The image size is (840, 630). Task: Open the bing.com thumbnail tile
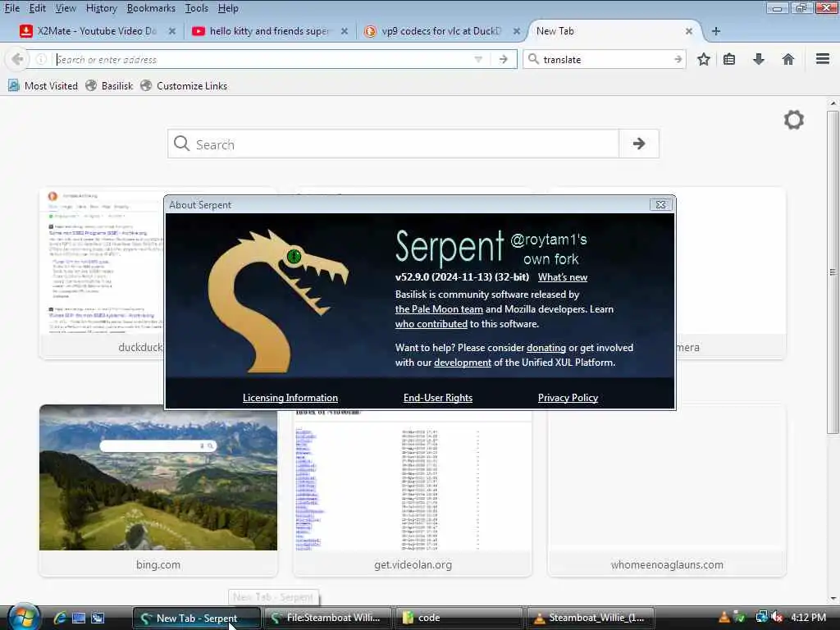(158, 491)
